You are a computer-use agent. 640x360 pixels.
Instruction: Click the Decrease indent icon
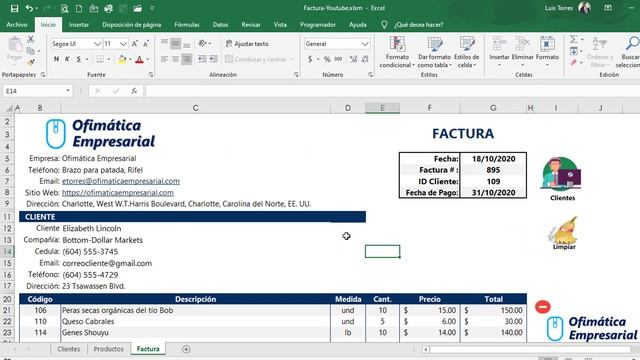202,59
